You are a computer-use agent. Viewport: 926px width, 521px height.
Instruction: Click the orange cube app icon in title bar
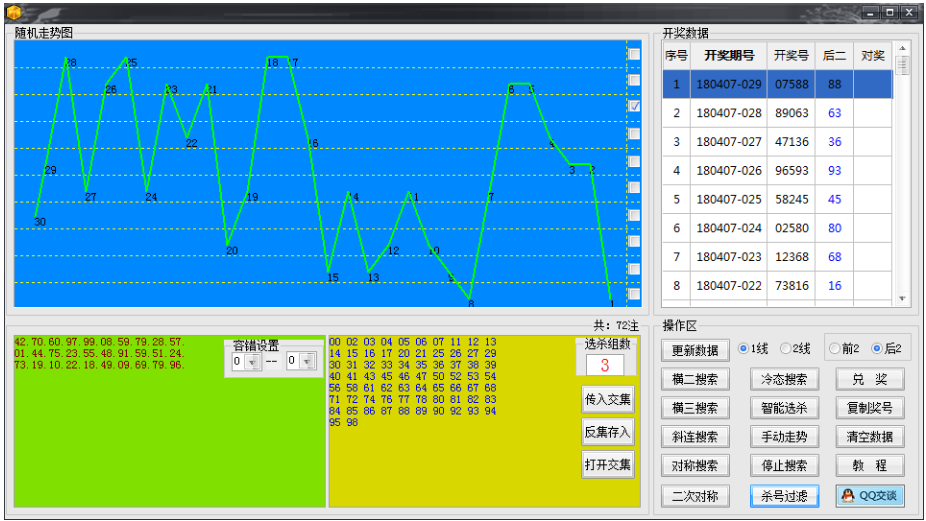coord(13,12)
